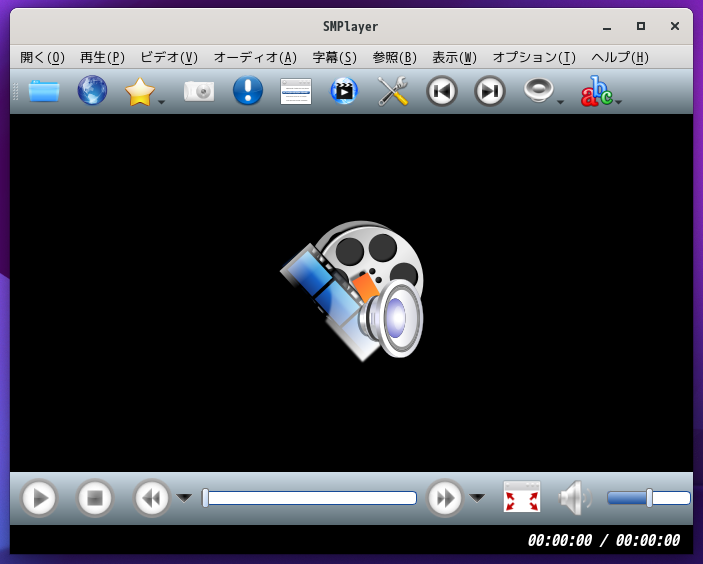Open file with the blue folder icon
703x564 pixels.
click(44, 91)
